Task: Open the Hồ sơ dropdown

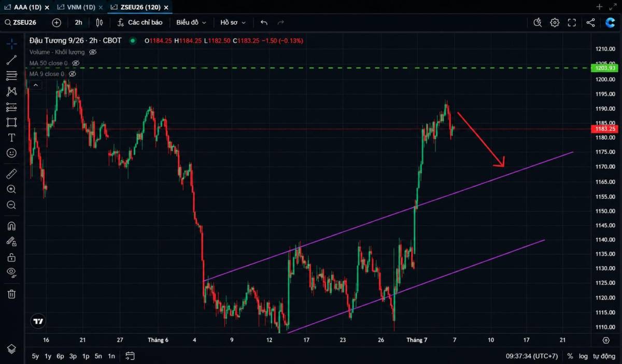Action: (233, 23)
